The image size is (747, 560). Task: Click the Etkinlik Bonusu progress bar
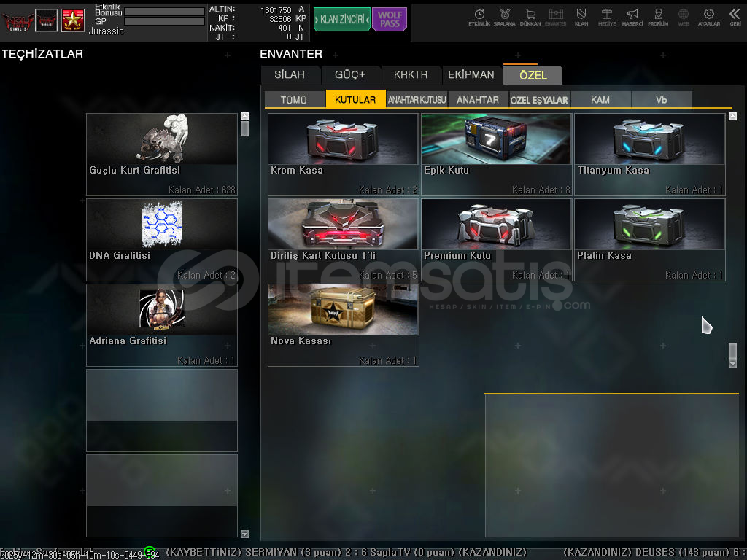click(x=164, y=12)
